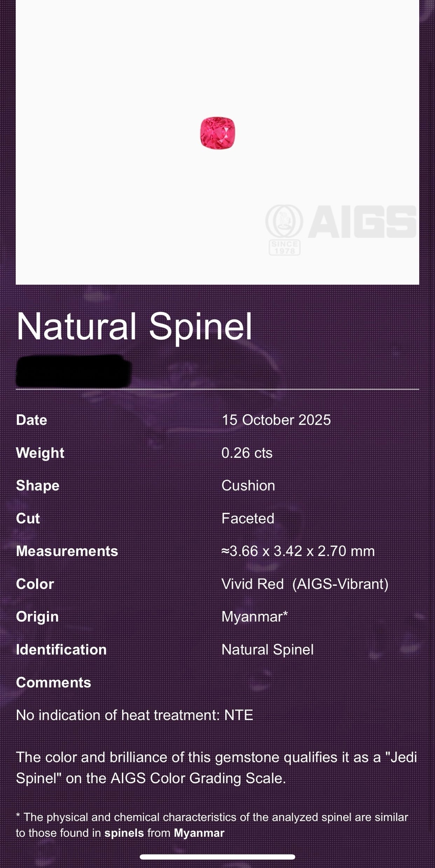Image resolution: width=435 pixels, height=868 pixels.
Task: Click the date value 15 October 2025
Action: click(x=276, y=420)
